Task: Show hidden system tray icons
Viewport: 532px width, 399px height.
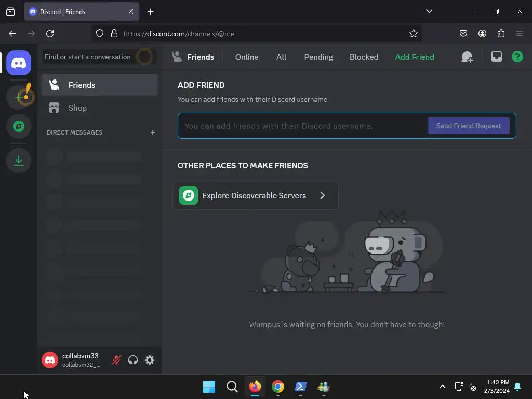Action: click(443, 387)
